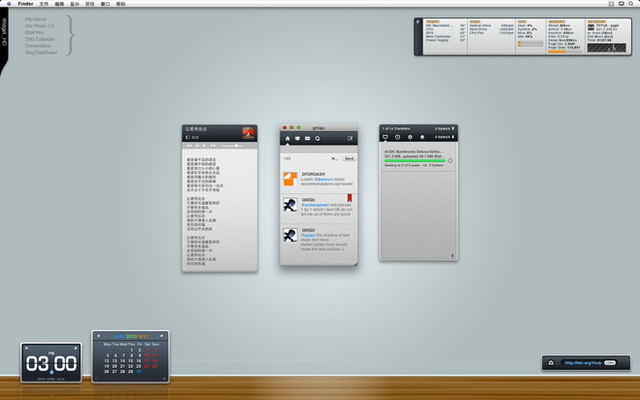Click the network activity graph in iStat
640x400 pixels.
coord(607,48)
